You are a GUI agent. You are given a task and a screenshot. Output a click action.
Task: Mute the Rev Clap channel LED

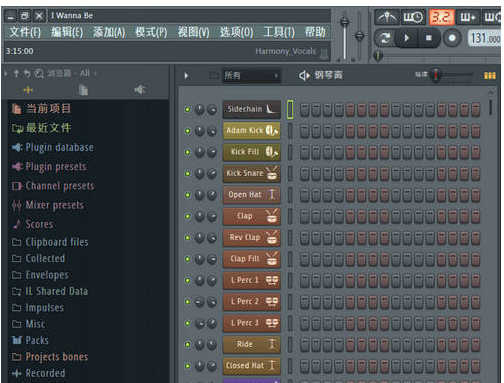tap(188, 238)
